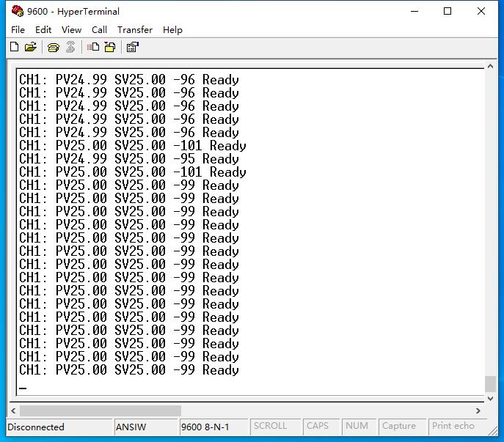Screen dimensions: 504x442
Task: Open the Help menu
Action: point(172,30)
